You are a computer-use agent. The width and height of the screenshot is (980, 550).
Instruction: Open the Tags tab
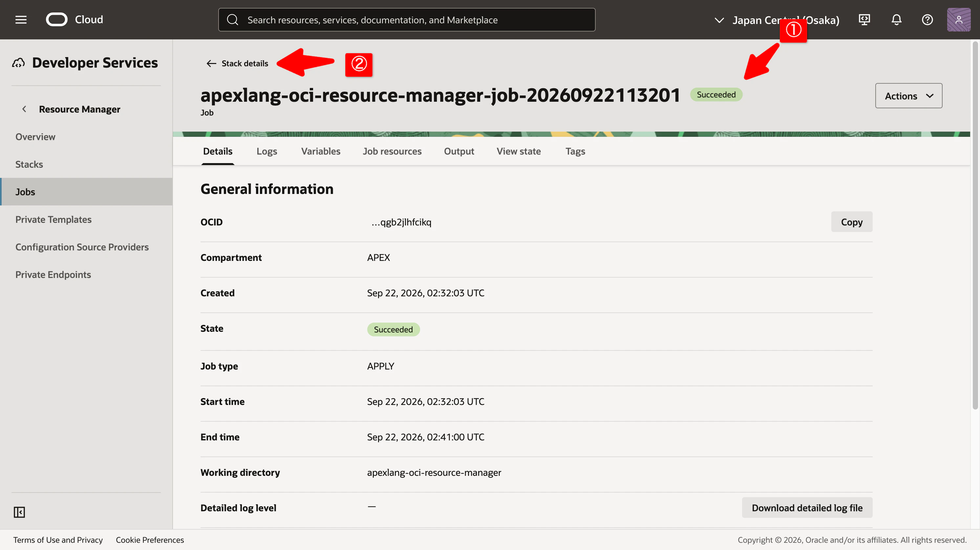tap(575, 151)
